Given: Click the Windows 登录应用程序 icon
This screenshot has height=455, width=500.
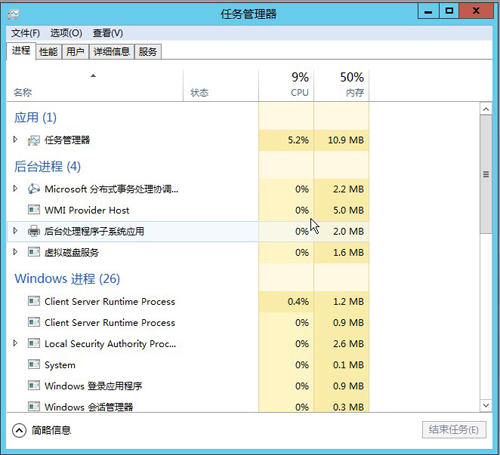Looking at the screenshot, I should pyautogui.click(x=34, y=386).
